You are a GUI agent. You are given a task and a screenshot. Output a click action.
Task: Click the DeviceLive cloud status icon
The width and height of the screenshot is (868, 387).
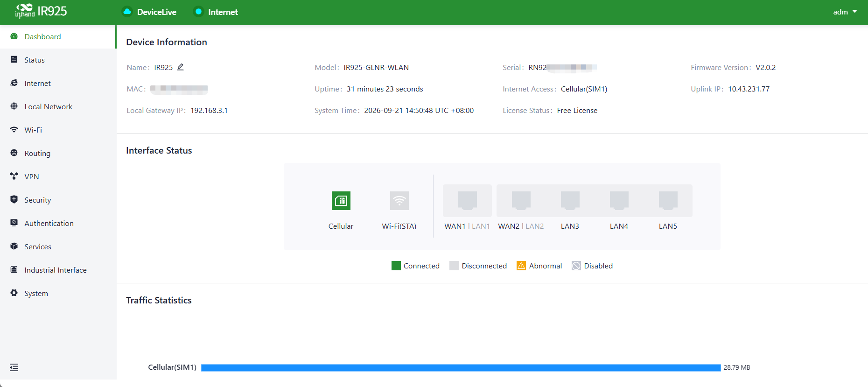click(127, 12)
